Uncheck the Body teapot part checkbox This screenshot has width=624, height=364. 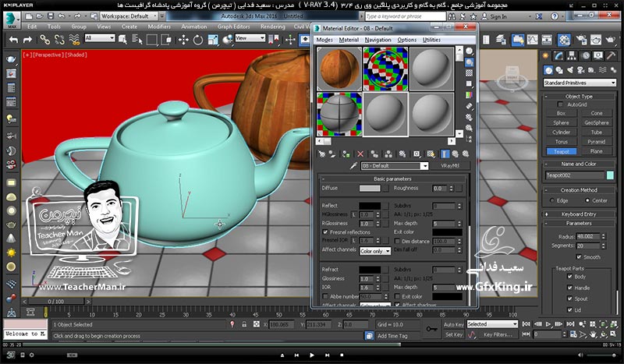(569, 277)
